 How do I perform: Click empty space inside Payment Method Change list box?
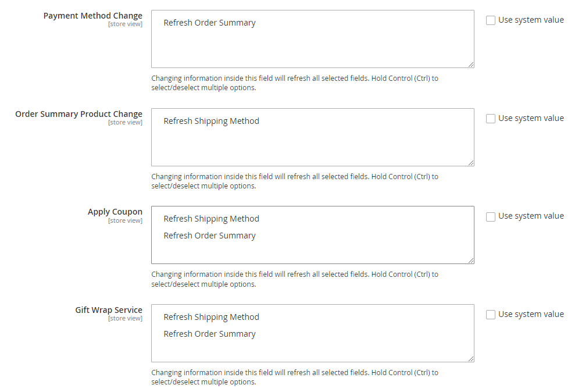point(312,49)
